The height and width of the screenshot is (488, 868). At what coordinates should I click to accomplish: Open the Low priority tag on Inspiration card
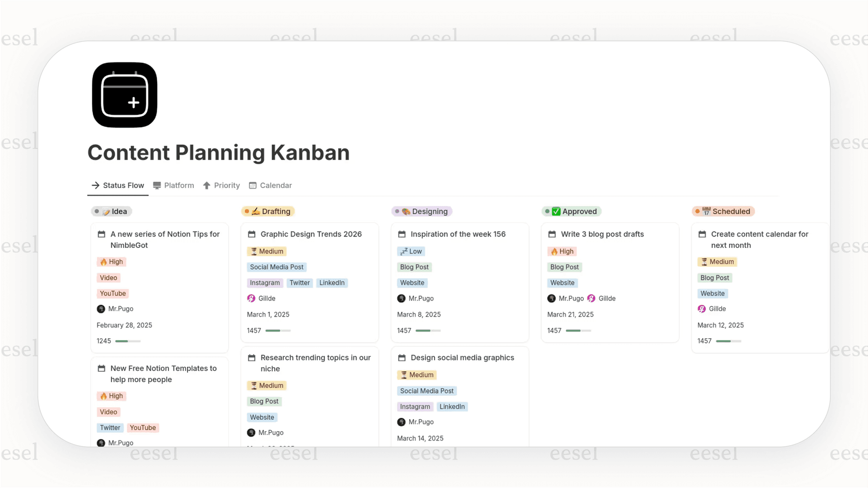coord(411,251)
